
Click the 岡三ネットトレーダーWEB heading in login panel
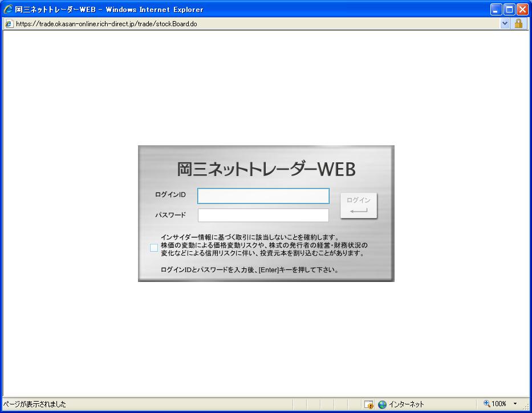(266, 169)
